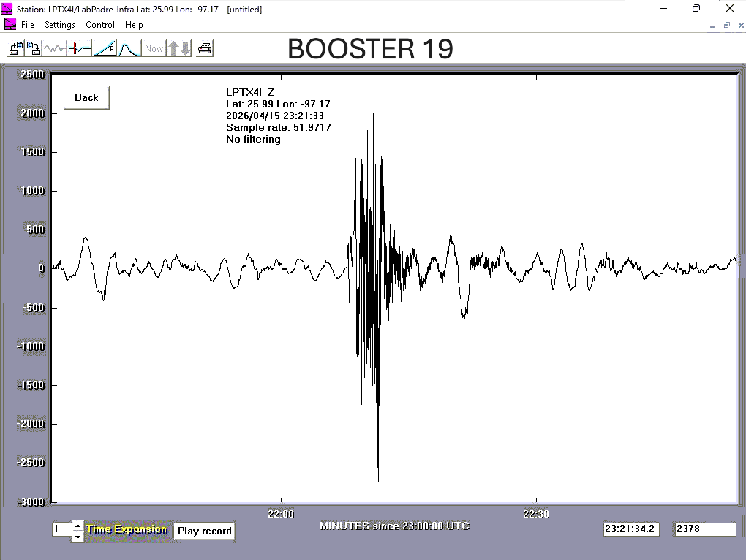The width and height of the screenshot is (746, 560).
Task: Click the 2378 amplitude value field
Action: click(705, 529)
